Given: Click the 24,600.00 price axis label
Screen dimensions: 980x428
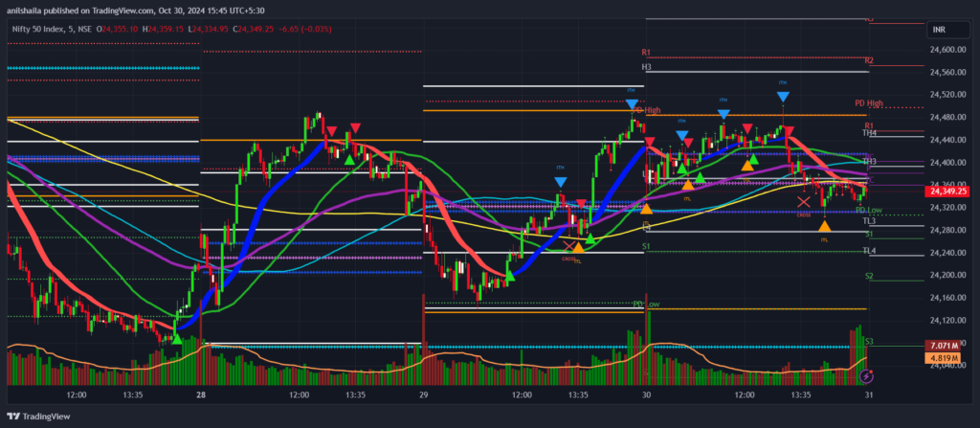Looking at the screenshot, I should click(948, 50).
